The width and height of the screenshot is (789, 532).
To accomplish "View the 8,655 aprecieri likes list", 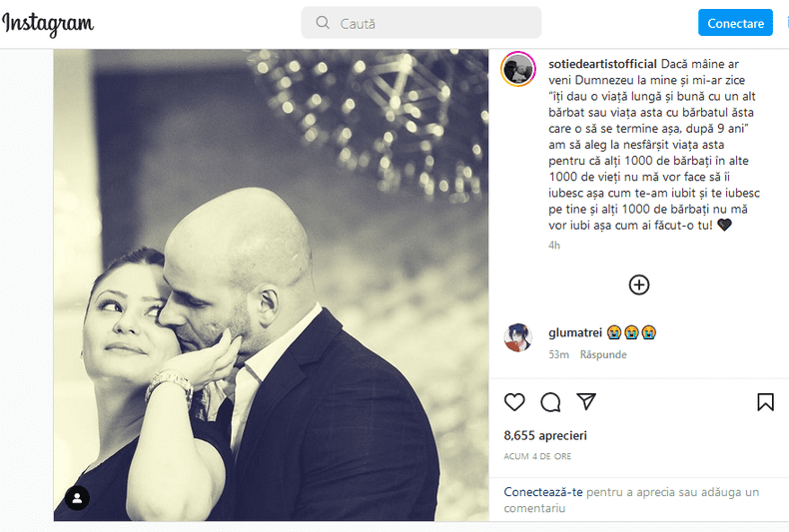I will tap(545, 435).
